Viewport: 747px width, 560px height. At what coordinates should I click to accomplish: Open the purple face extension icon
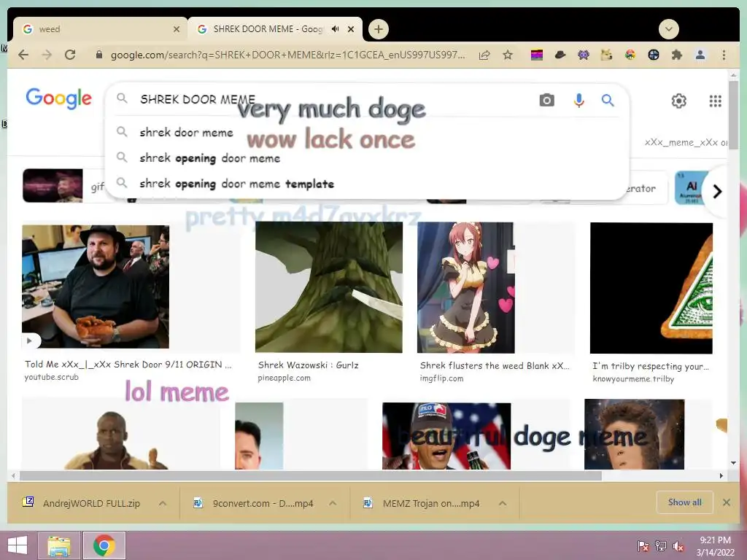(584, 55)
